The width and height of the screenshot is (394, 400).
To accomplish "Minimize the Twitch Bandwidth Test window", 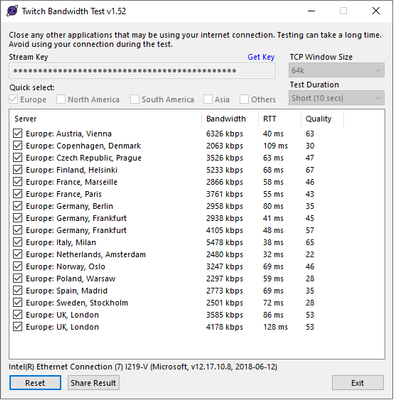I will 311,11.
